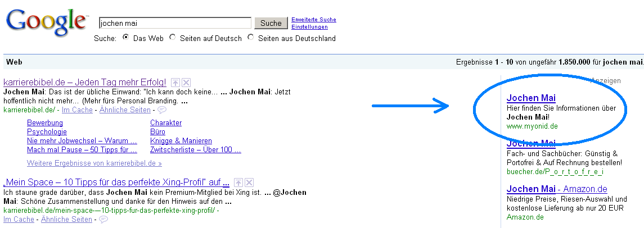
Task: Promote the first karrierebibel.de result
Action: pos(175,82)
